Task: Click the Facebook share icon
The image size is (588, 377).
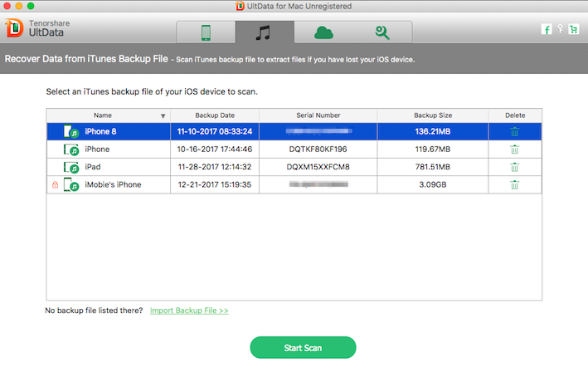Action: pyautogui.click(x=547, y=29)
